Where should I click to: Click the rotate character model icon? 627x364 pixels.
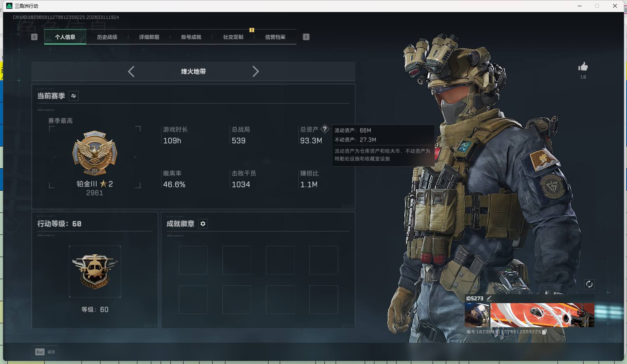coord(589,284)
